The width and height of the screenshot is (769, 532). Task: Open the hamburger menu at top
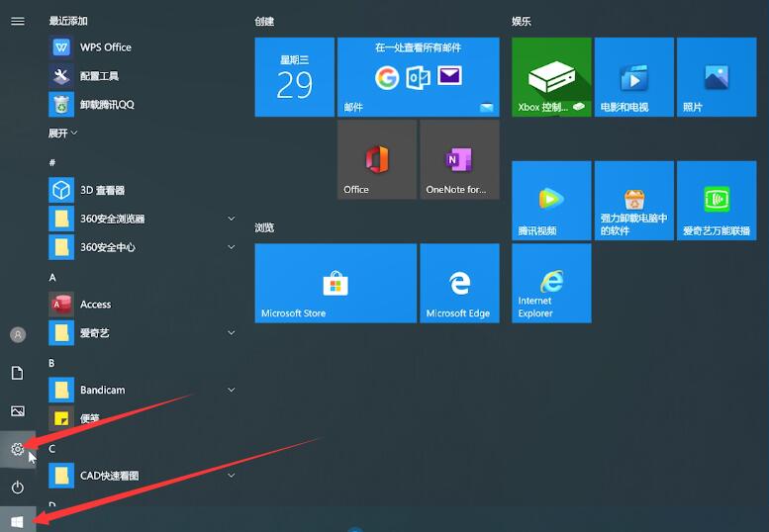click(x=18, y=21)
